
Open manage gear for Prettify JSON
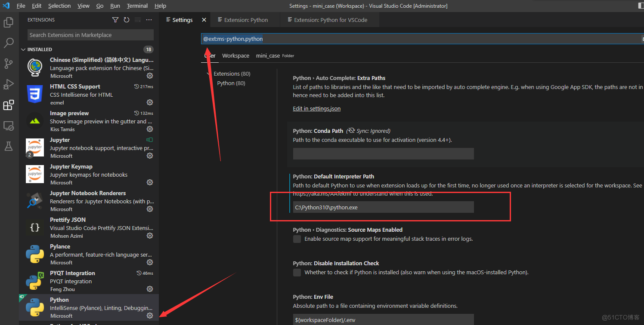(x=150, y=236)
